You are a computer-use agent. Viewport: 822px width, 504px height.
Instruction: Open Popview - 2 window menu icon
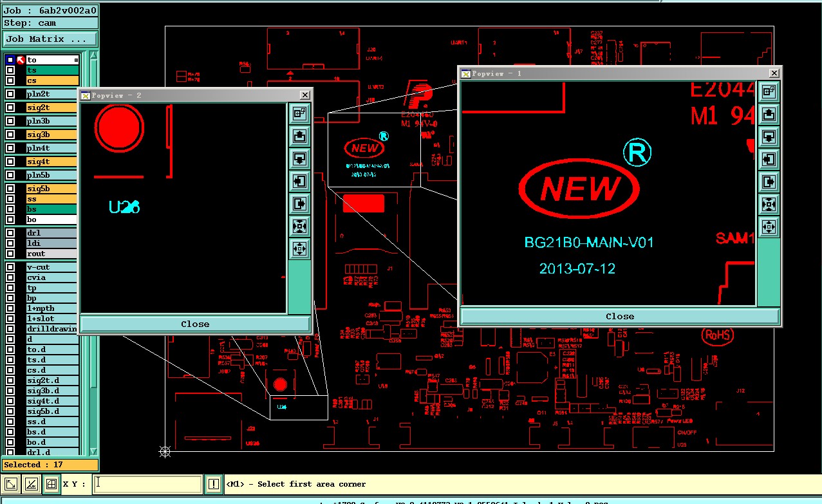(x=85, y=95)
